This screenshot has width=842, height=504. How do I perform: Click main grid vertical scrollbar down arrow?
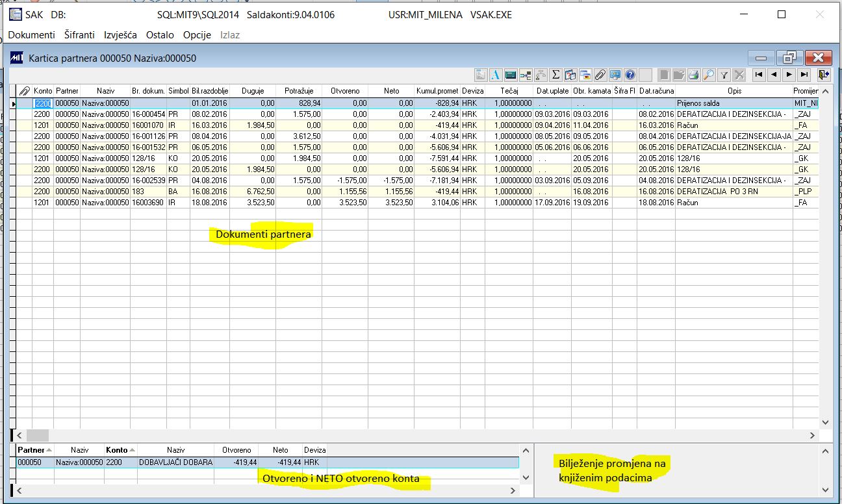coord(826,422)
